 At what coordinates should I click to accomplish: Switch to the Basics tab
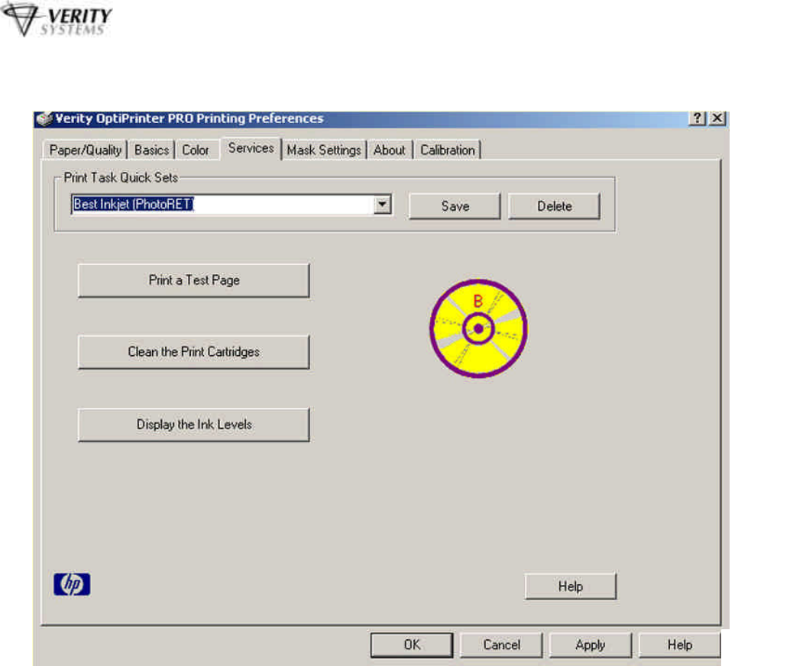151,150
